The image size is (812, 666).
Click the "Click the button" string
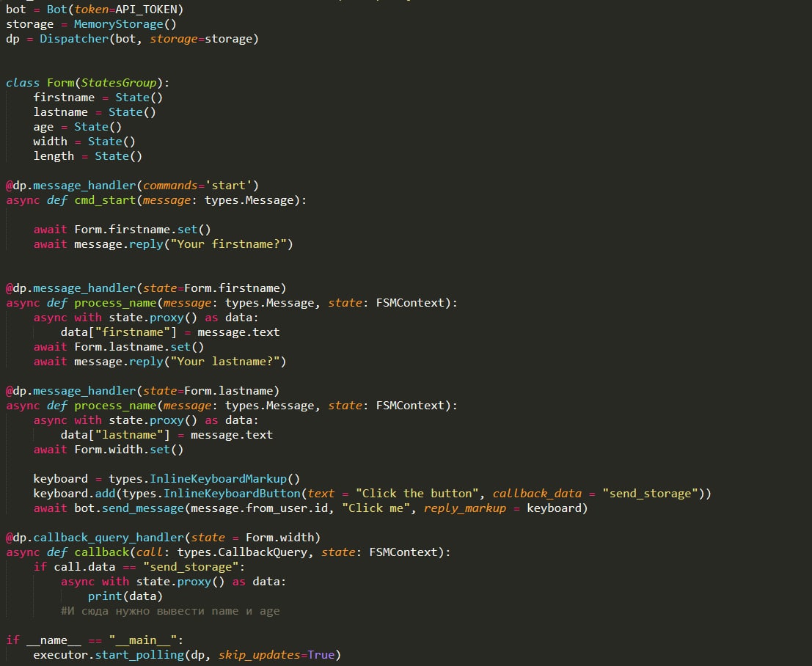tap(417, 494)
